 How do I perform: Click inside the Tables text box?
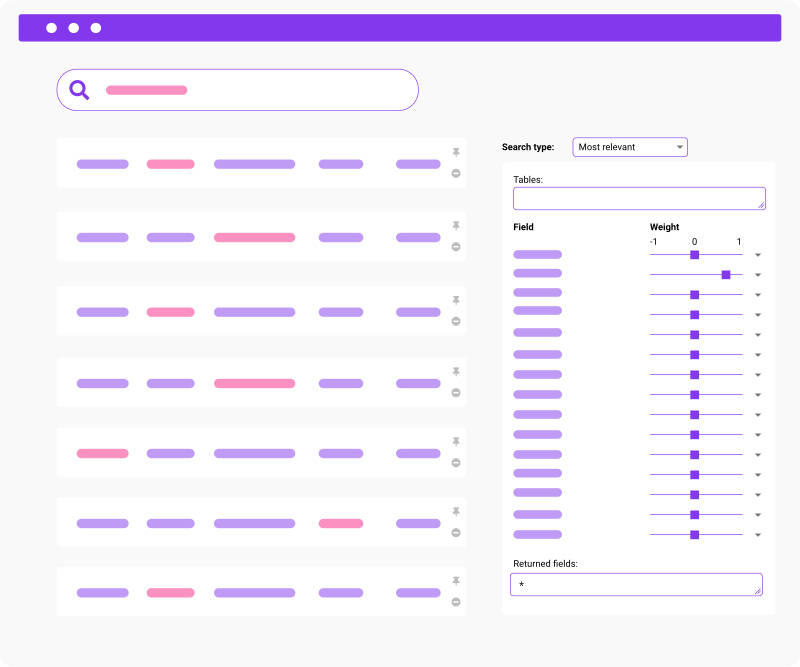(x=638, y=198)
